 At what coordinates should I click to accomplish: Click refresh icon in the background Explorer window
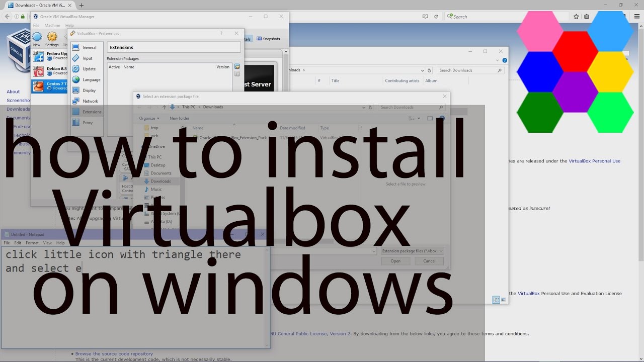(429, 70)
